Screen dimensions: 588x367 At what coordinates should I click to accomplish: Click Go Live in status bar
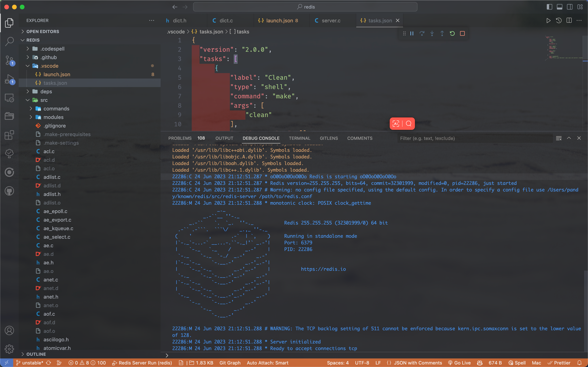tap(459, 363)
